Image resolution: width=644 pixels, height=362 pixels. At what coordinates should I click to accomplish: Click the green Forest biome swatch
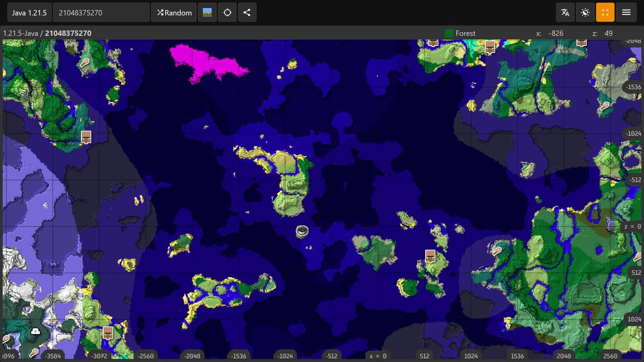(449, 33)
